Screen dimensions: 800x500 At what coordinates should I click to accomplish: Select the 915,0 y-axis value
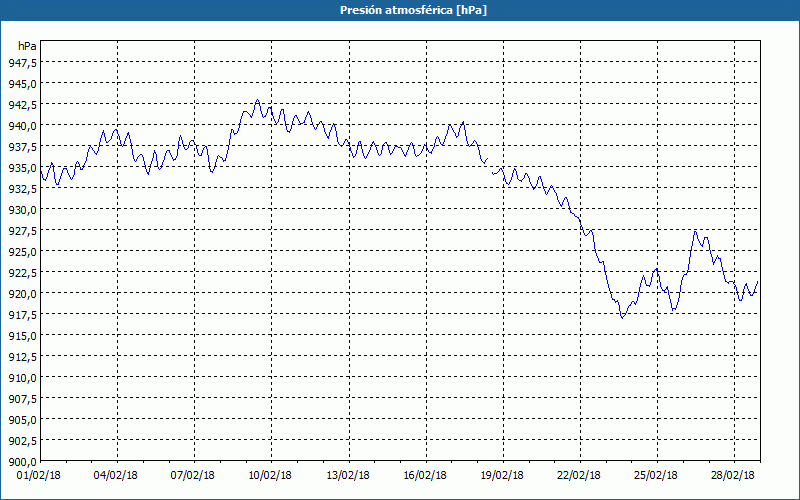click(x=22, y=335)
